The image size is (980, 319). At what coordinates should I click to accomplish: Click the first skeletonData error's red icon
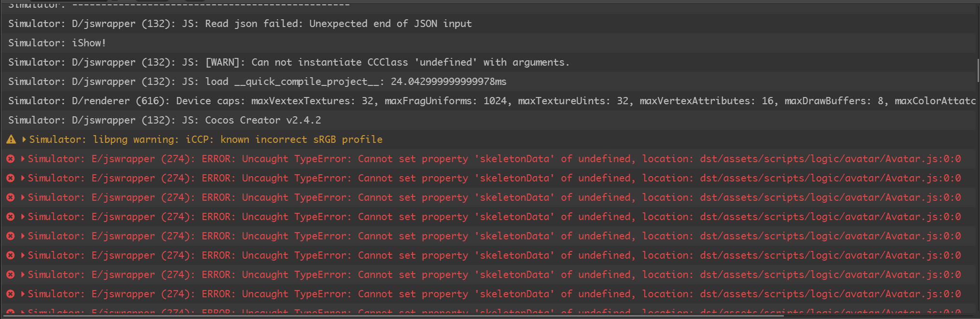(x=10, y=159)
